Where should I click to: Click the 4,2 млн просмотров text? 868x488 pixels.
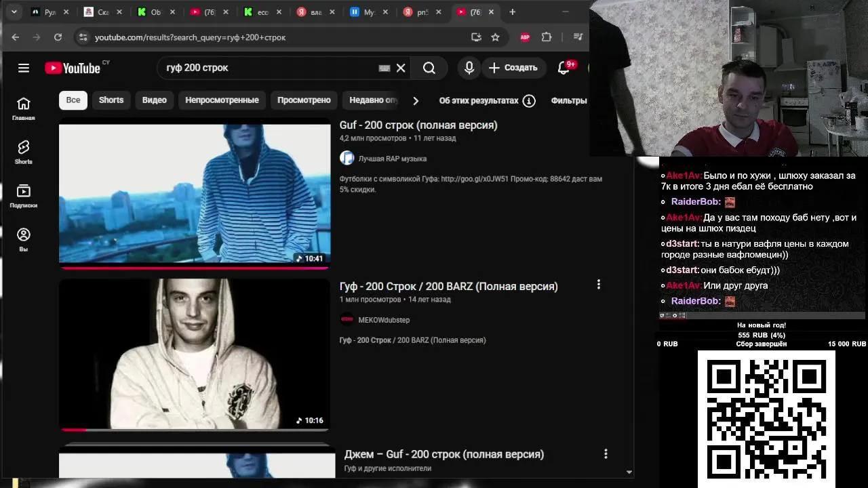(x=373, y=138)
